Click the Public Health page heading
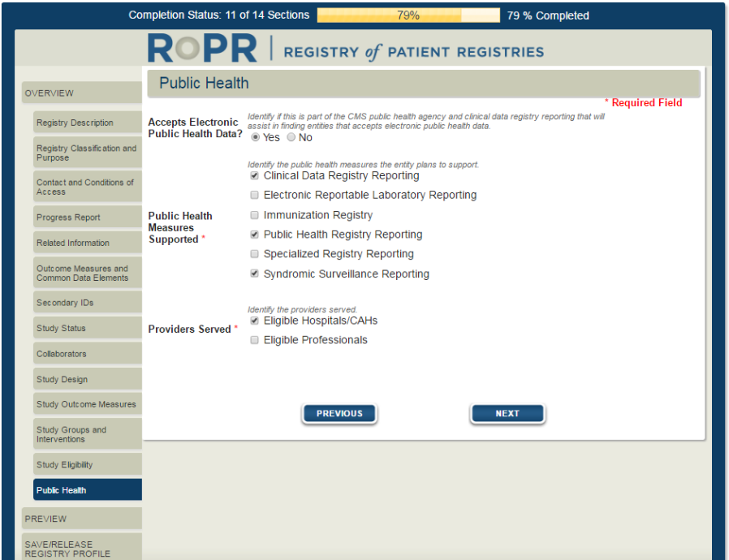The image size is (729, 560). (x=204, y=83)
